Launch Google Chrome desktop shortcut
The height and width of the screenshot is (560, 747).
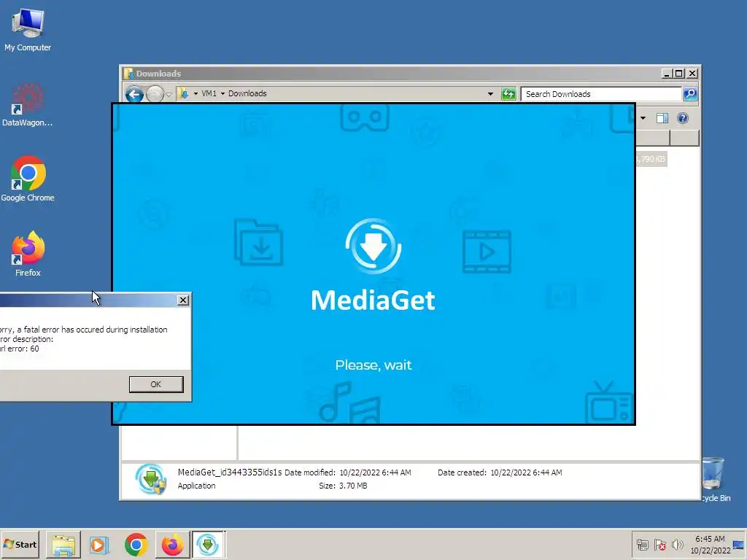point(28,179)
